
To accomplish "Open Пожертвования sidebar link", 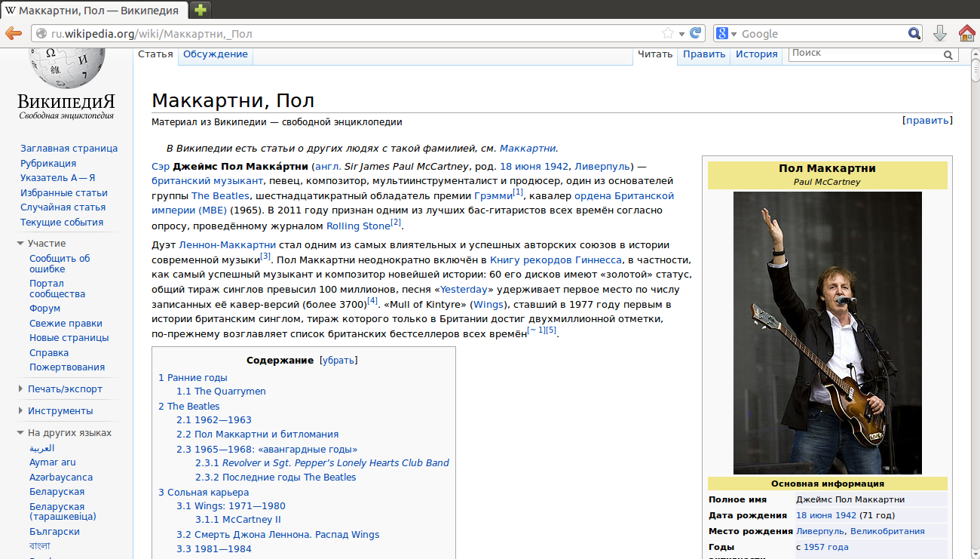I will 67,367.
